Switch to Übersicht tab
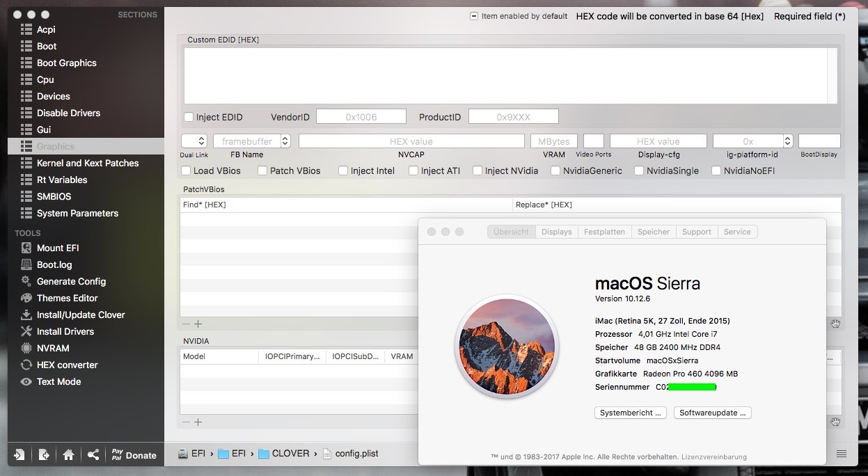The height and width of the screenshot is (476, 868). click(512, 232)
